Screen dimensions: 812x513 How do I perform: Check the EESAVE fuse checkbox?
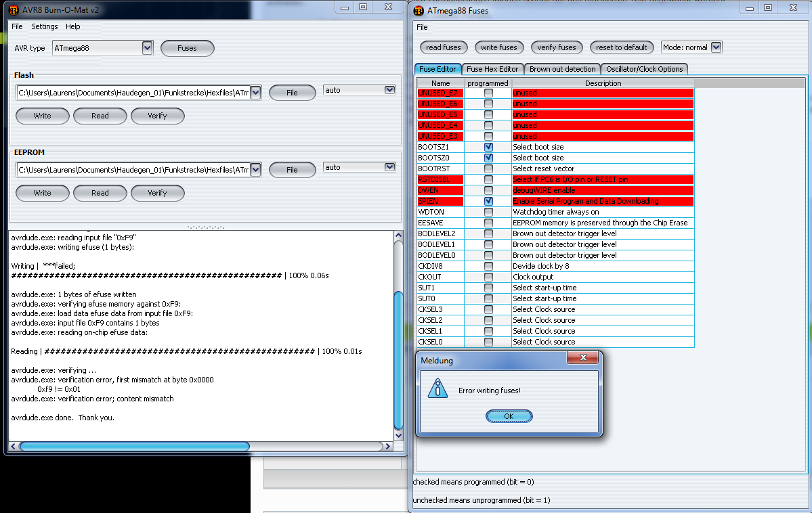(488, 223)
